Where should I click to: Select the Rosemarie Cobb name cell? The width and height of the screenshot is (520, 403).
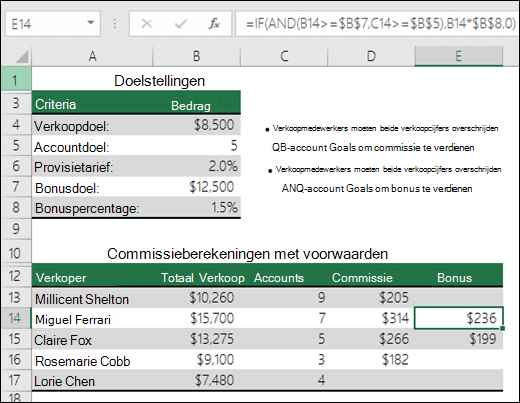tap(92, 360)
